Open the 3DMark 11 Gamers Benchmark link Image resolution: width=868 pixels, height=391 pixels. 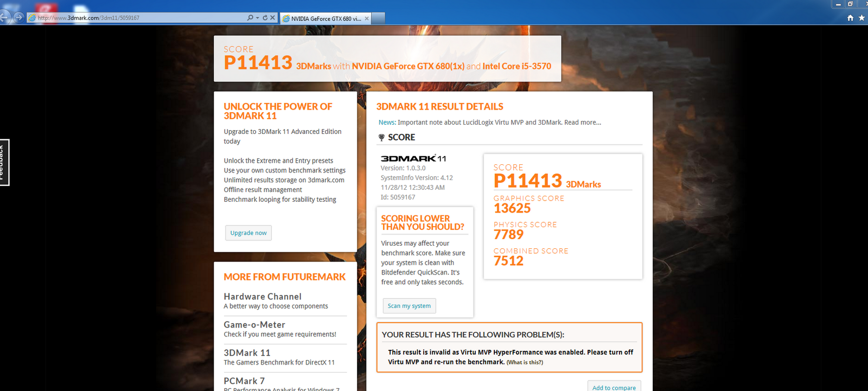(x=247, y=353)
